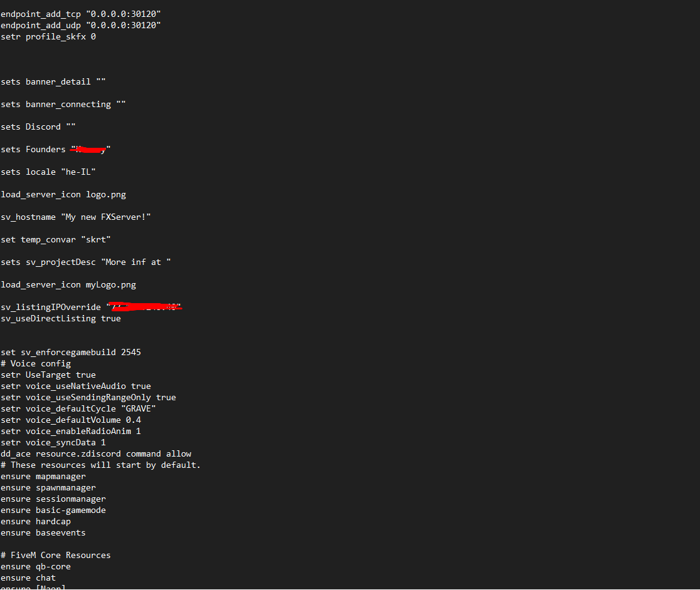Click the endpoint_add_tcp line
700x590 pixels.
[81, 14]
